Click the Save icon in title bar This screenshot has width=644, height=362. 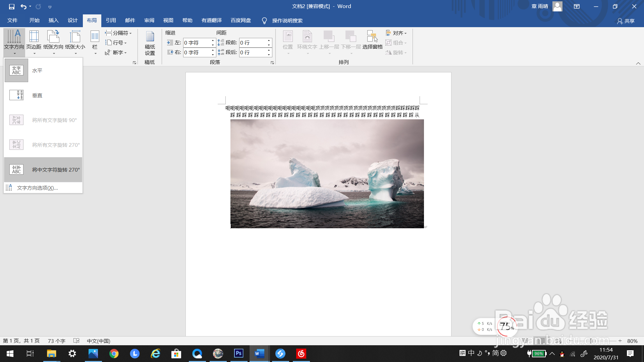12,6
